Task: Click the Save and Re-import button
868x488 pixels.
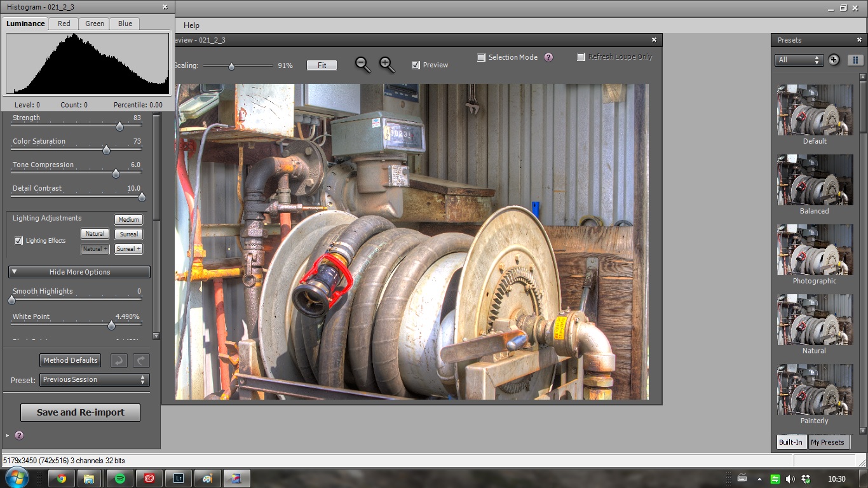Action: [81, 412]
